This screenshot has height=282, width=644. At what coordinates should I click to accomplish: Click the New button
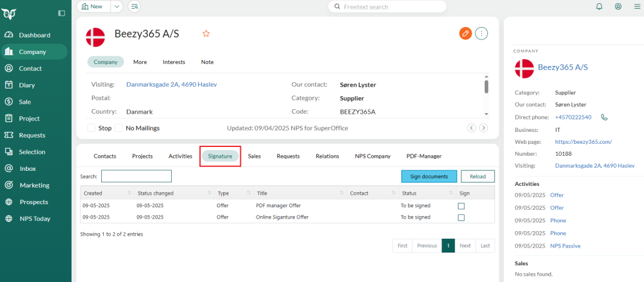point(93,6)
